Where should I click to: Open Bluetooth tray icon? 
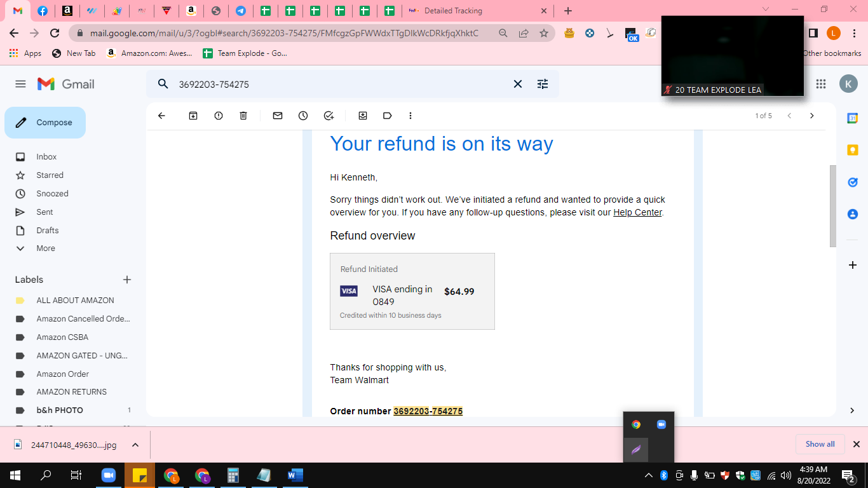664,475
